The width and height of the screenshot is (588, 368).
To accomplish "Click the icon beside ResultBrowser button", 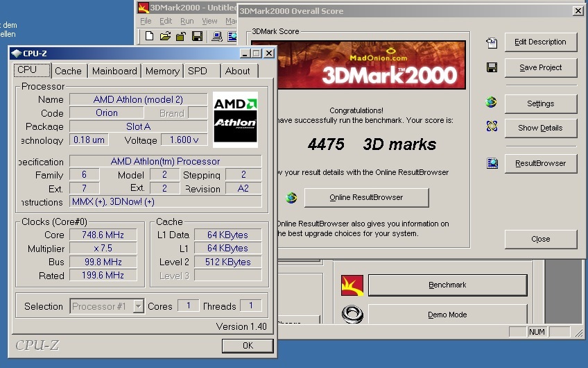I will 492,163.
